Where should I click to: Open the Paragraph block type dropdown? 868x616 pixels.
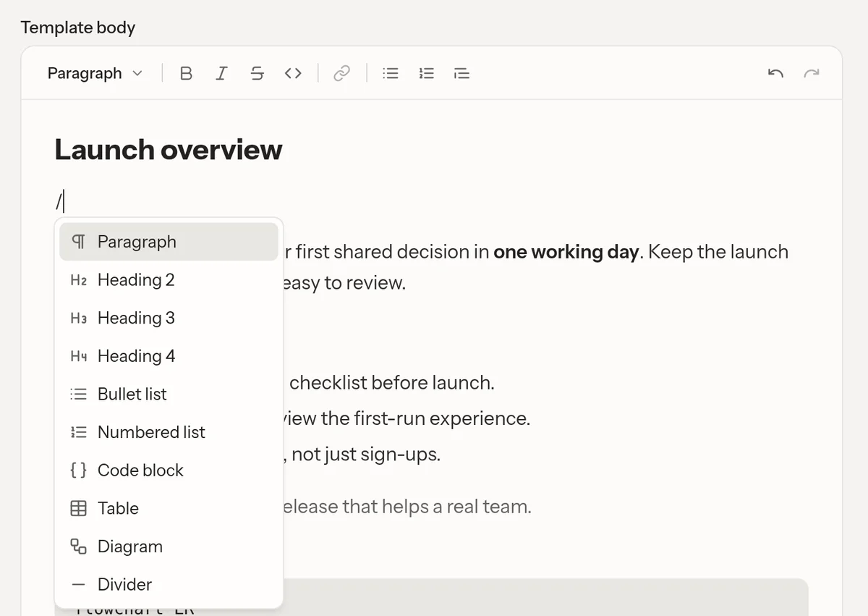coord(95,73)
